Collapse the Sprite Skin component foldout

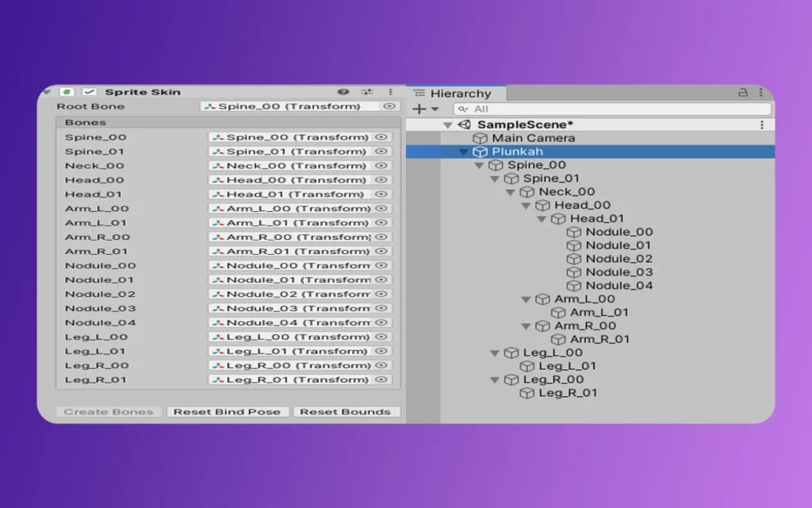click(48, 92)
